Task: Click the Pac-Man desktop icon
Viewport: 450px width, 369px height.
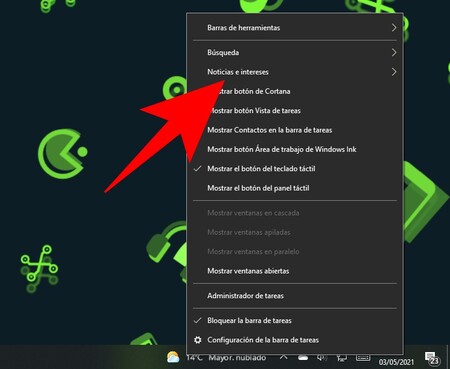Action: pos(62,154)
